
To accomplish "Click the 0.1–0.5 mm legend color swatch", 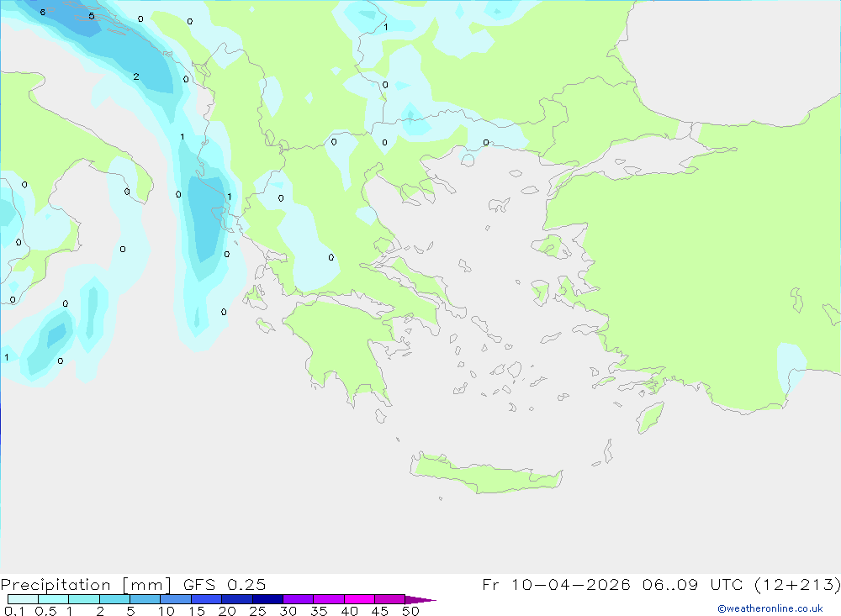I will 23,599.
